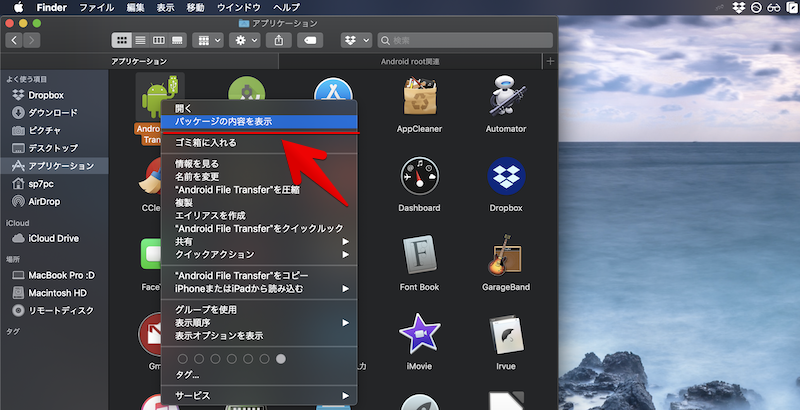Click the GarageBand guitar icon
The height and width of the screenshot is (410, 800).
click(x=505, y=258)
